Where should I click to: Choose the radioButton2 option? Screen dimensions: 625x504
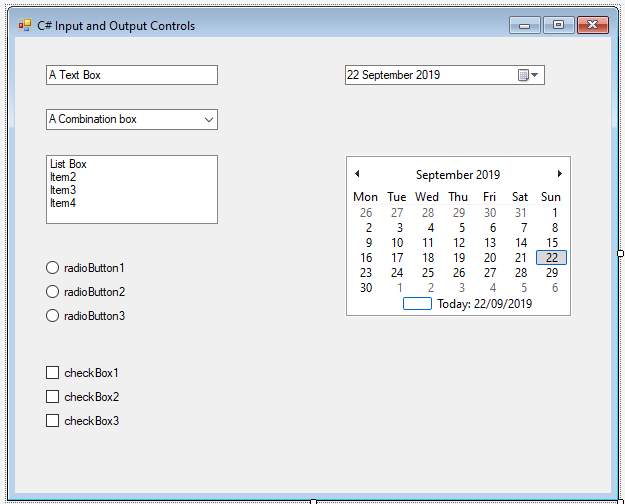[x=53, y=292]
